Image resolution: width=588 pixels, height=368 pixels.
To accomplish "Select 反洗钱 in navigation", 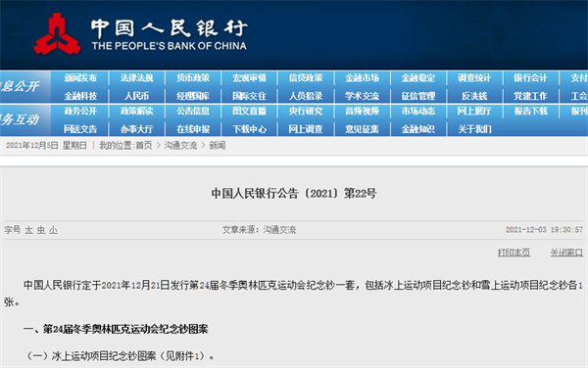I will coord(474,96).
